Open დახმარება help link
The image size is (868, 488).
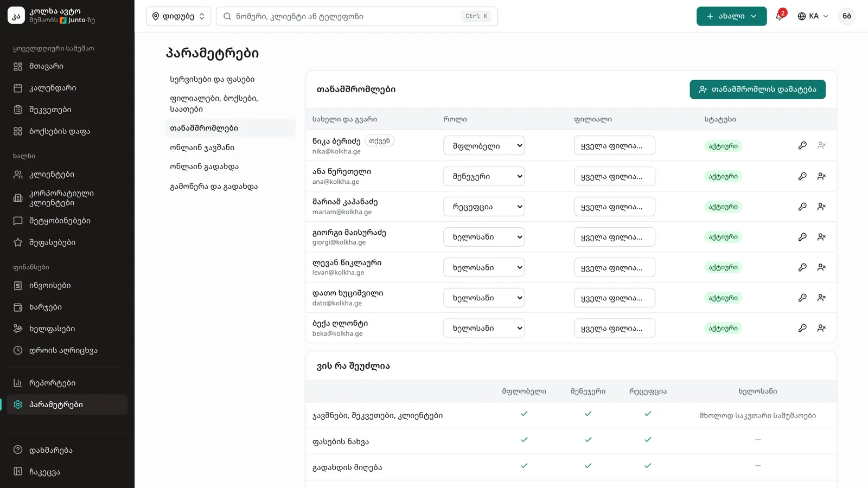tap(67, 450)
